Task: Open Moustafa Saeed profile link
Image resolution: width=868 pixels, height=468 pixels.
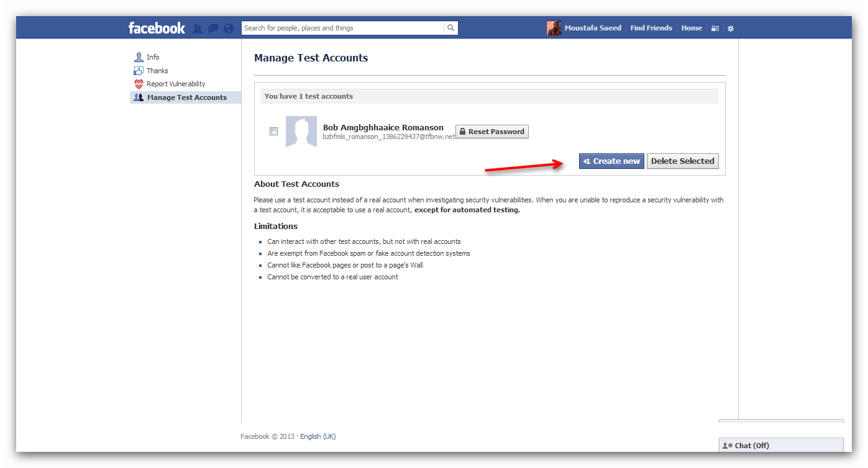Action: [x=593, y=28]
